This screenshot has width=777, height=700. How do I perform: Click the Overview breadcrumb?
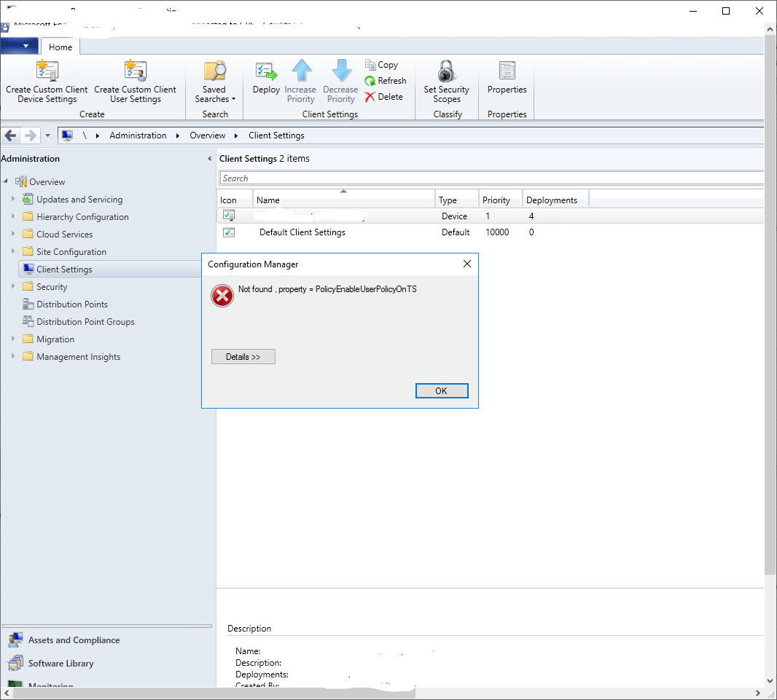[207, 135]
